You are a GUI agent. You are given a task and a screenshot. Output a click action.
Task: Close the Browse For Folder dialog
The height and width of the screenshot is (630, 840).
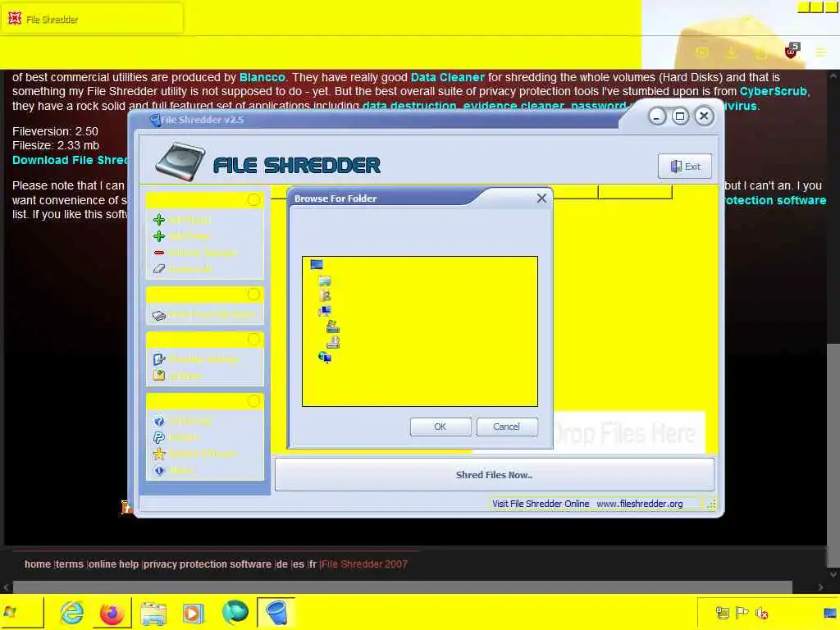click(x=541, y=199)
